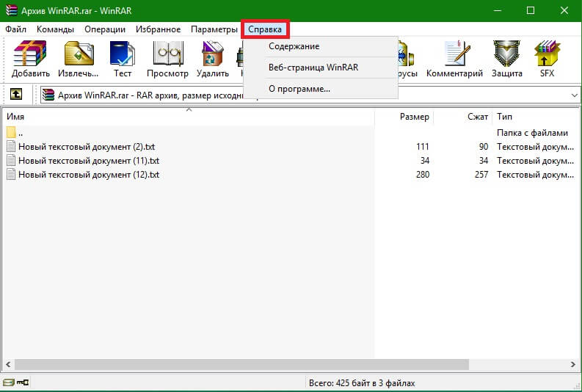Choose Веб-страница WinRAR menu entry

(321, 68)
